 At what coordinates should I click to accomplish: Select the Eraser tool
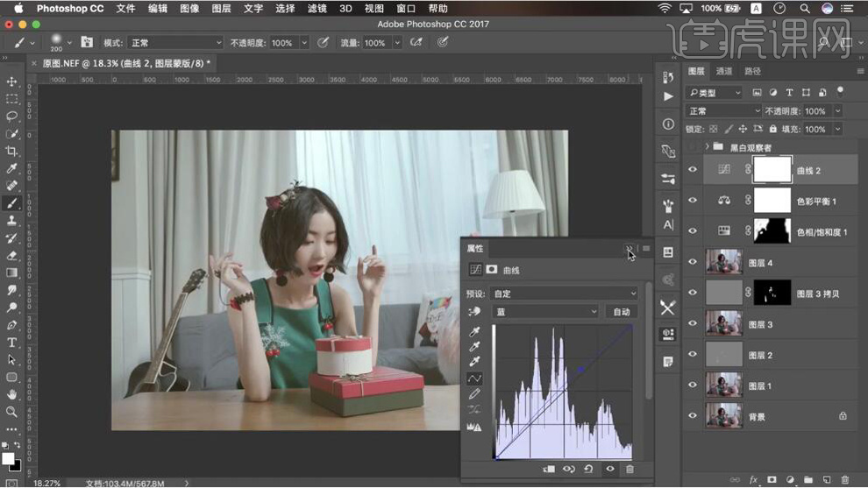(x=11, y=256)
